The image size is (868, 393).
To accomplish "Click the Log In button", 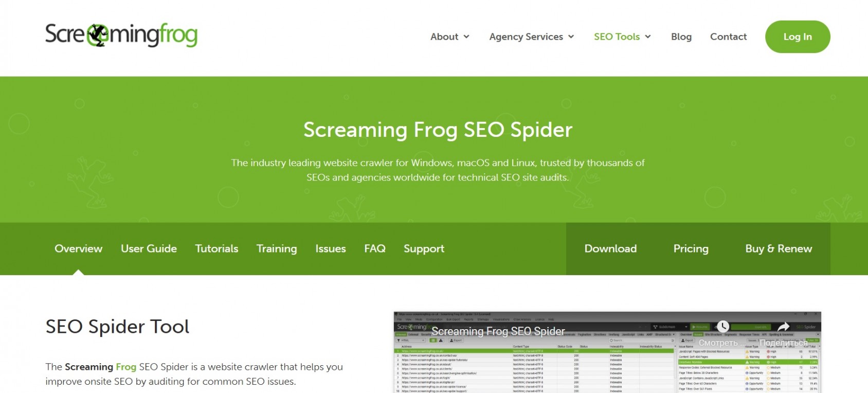I will pos(798,37).
